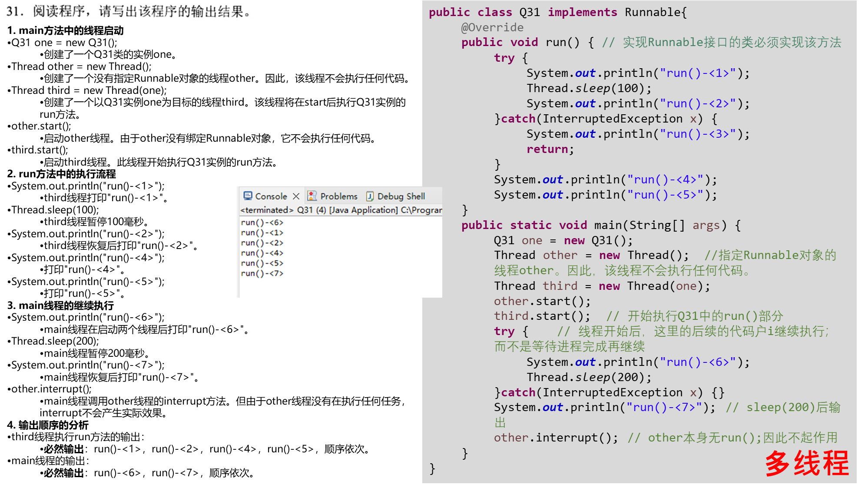
Task: Click the Debug Shell notepad icon
Action: click(x=370, y=196)
